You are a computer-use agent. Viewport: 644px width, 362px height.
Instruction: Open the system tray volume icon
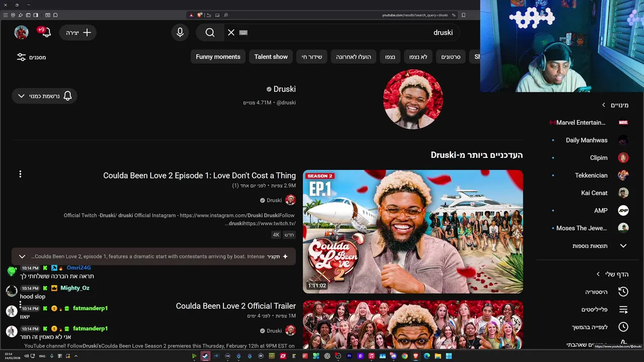point(26,356)
